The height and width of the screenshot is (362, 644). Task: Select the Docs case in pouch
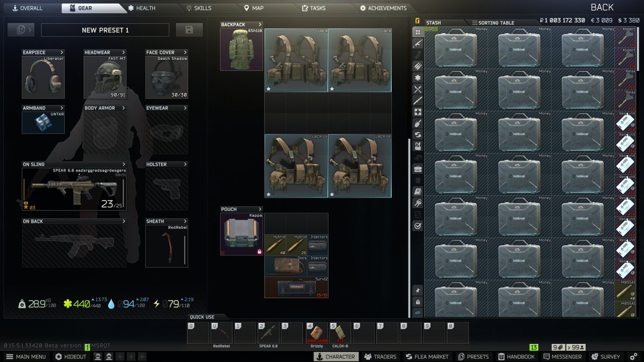pyautogui.click(x=286, y=266)
